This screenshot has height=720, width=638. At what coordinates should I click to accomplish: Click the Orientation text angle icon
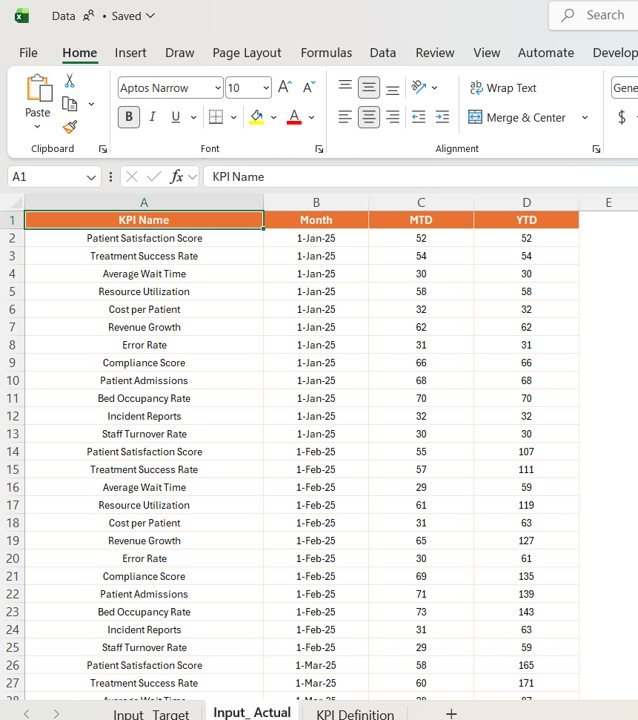(419, 88)
